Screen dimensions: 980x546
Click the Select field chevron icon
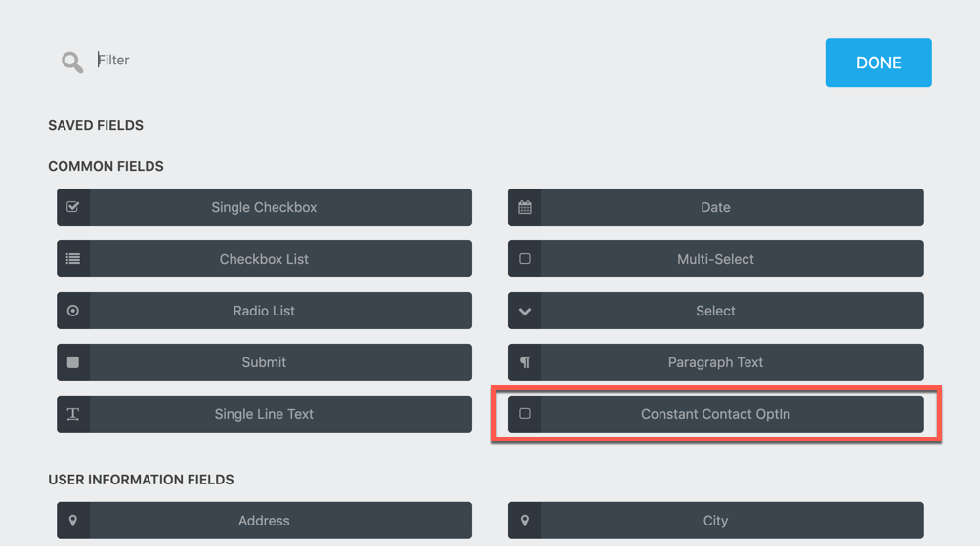(525, 311)
